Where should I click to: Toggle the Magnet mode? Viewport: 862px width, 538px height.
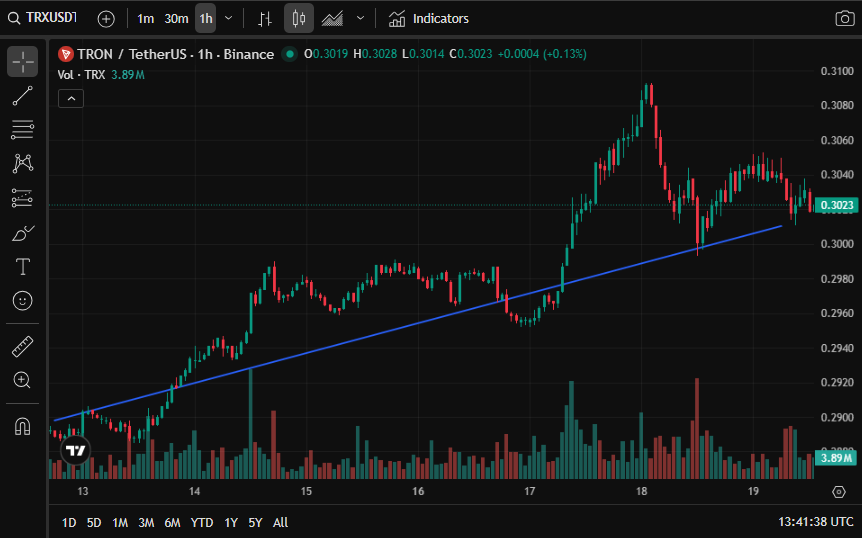(23, 426)
